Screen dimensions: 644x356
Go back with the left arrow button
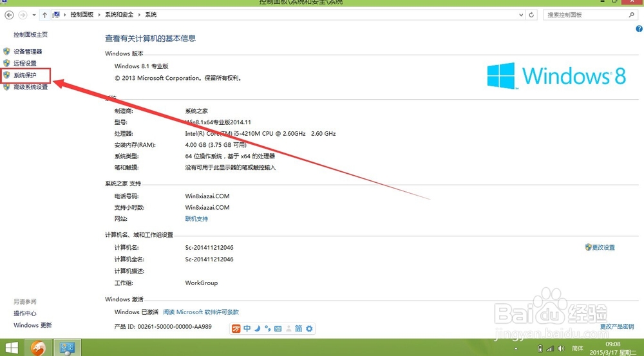[9, 15]
